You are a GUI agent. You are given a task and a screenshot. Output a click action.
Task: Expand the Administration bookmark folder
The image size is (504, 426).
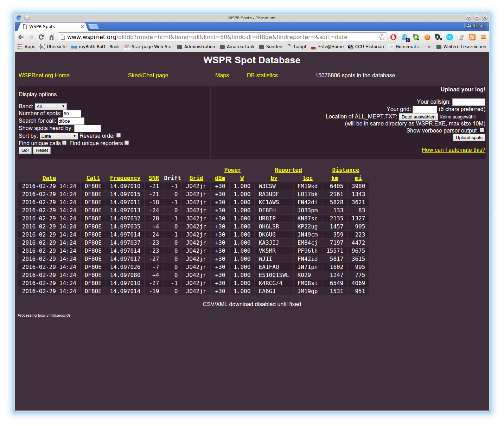196,47
